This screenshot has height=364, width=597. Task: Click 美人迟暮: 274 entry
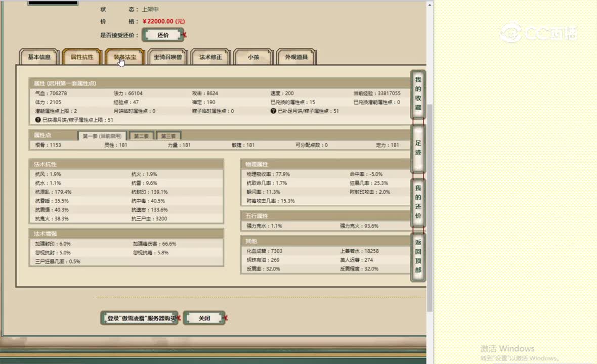357,260
